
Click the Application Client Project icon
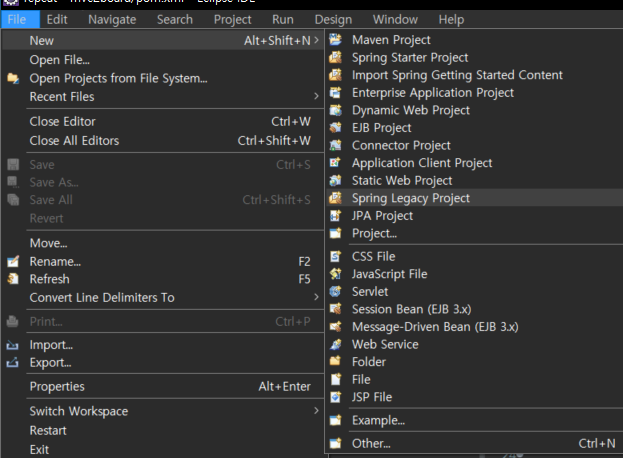(335, 163)
